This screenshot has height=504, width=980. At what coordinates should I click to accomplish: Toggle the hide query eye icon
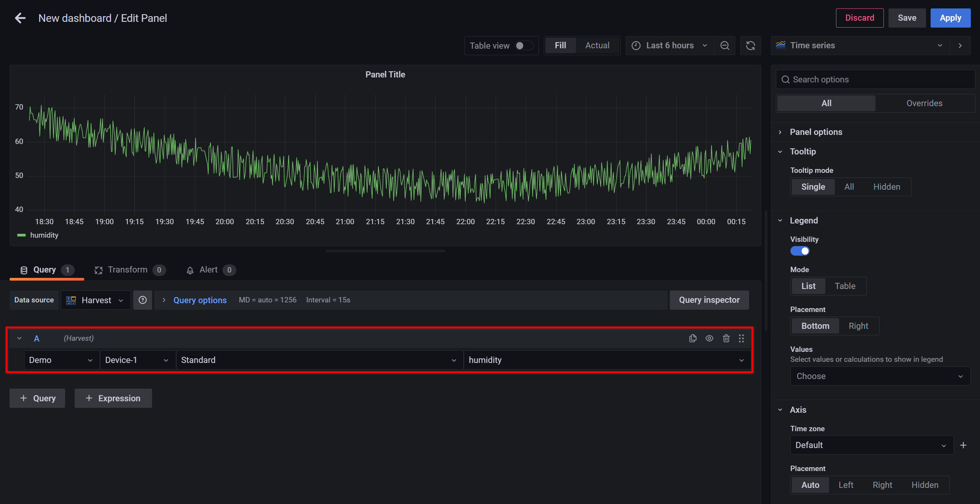click(x=709, y=338)
